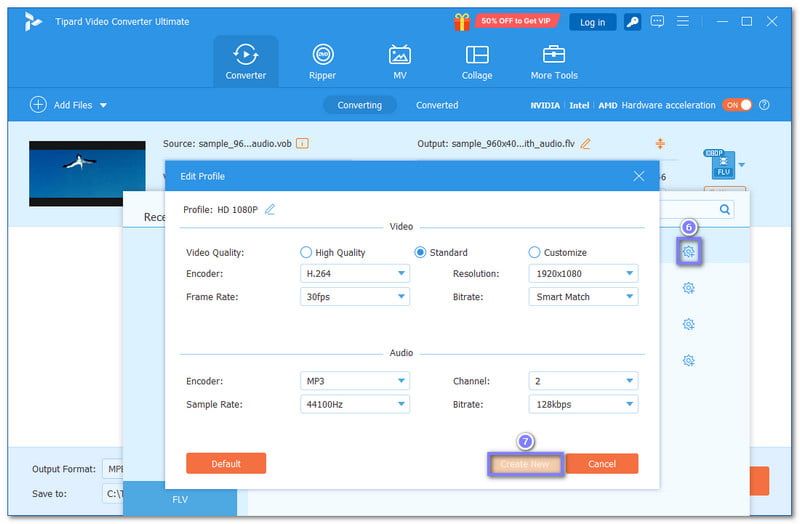The width and height of the screenshot is (800, 524).
Task: Cancel the Edit Profile dialog
Action: [x=602, y=463]
